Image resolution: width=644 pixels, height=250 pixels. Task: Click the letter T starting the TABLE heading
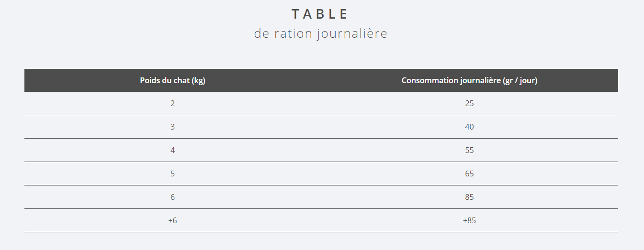296,14
